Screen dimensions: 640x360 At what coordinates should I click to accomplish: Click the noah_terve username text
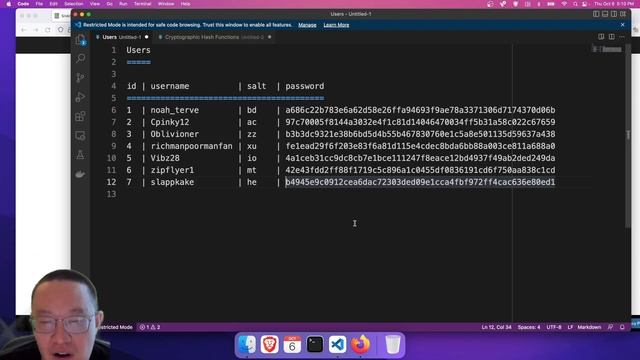174,110
